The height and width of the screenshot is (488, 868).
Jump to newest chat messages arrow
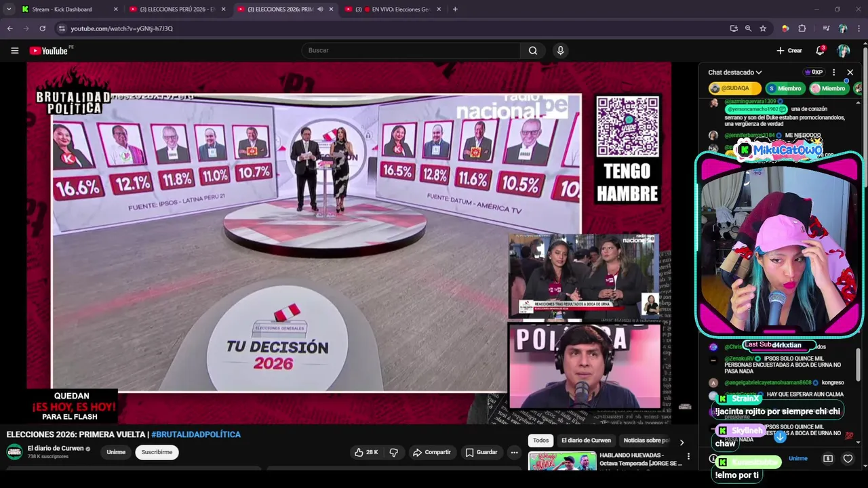[780, 437]
